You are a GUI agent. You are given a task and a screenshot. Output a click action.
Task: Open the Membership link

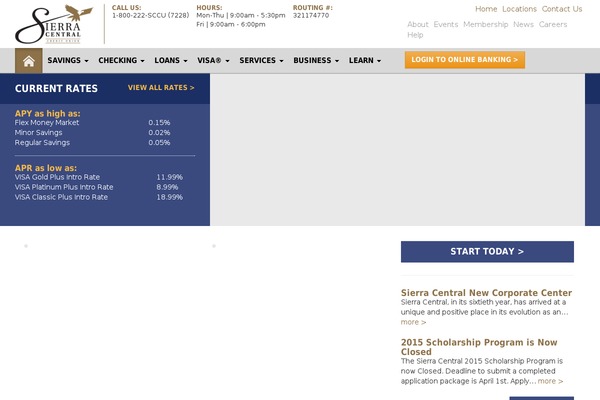click(x=486, y=24)
